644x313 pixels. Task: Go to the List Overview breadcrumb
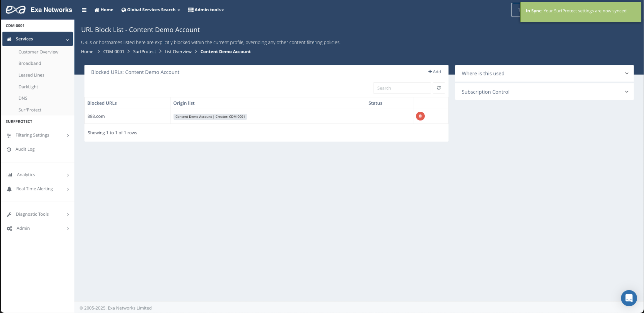click(x=178, y=52)
